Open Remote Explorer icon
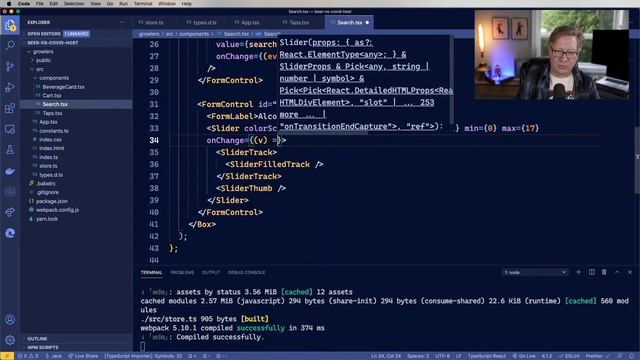 (x=10, y=129)
